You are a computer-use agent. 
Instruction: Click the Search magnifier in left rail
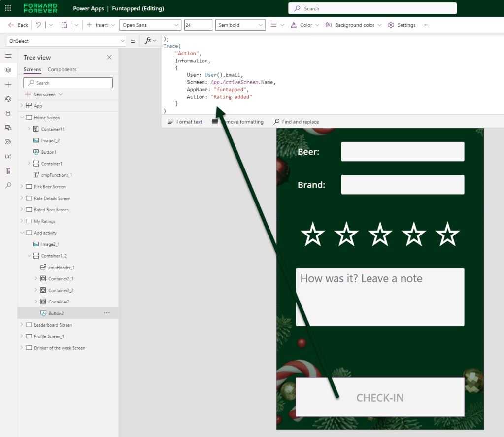[8, 185]
